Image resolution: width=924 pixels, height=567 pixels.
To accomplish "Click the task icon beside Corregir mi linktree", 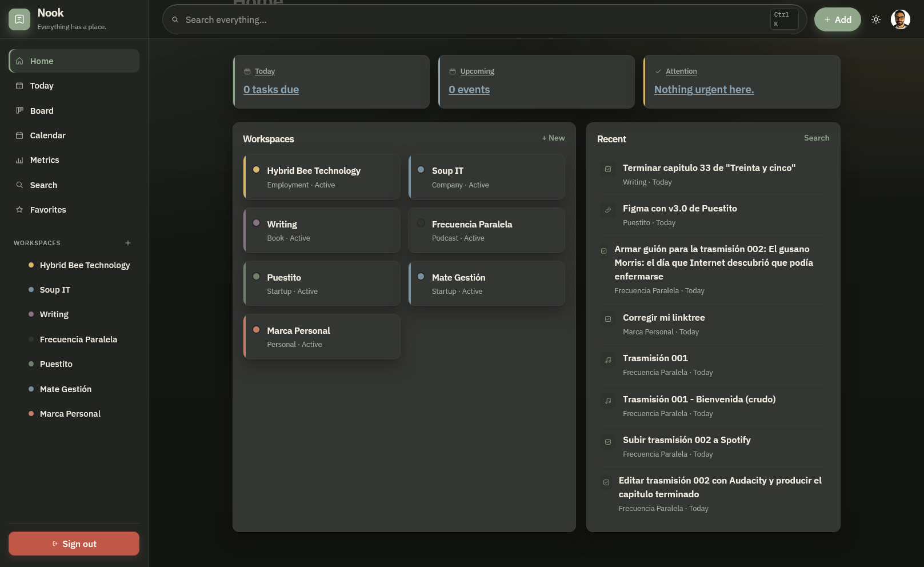I will coord(608,319).
